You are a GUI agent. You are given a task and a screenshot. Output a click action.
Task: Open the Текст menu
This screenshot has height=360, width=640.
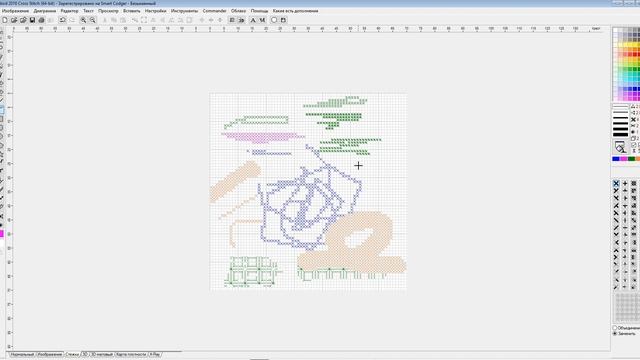pos(88,11)
